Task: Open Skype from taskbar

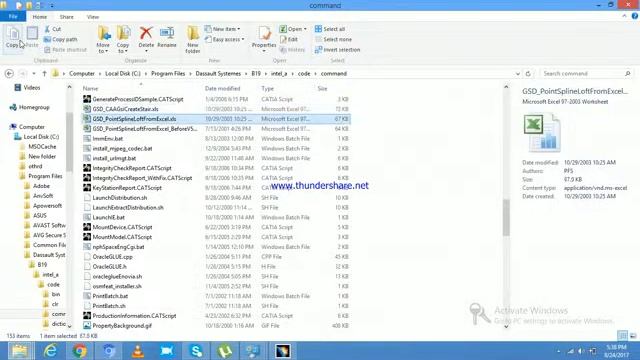Action: [196, 351]
